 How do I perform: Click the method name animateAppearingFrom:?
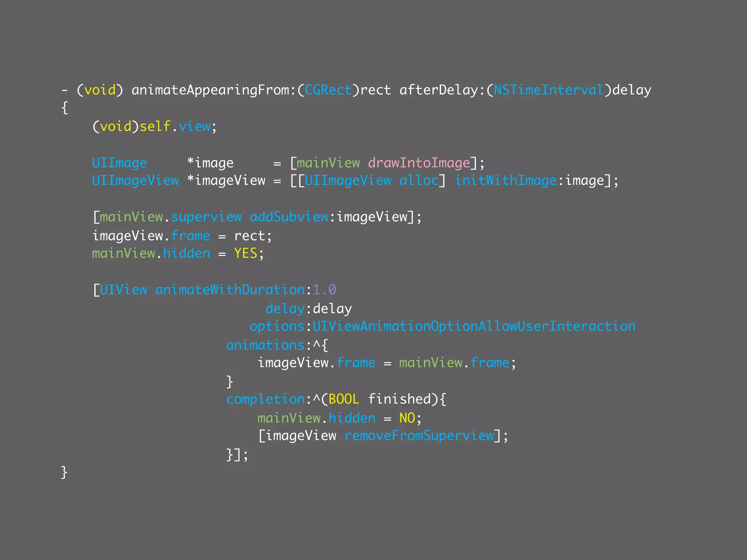pos(213,90)
